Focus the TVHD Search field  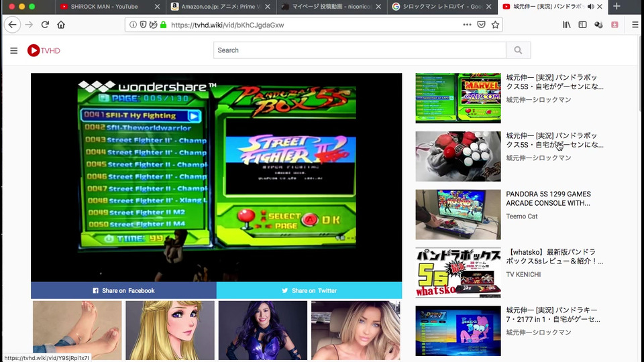pyautogui.click(x=360, y=50)
